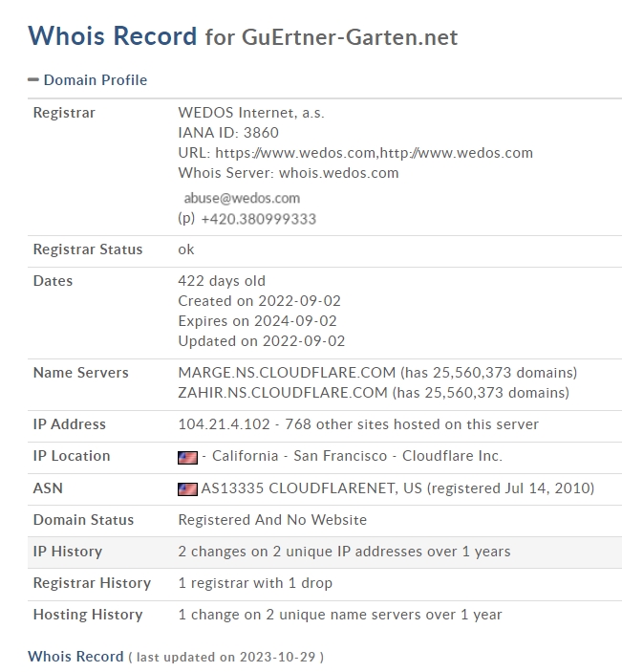The width and height of the screenshot is (622, 672).
Task: Click Expires on 2024-09-02
Action: pos(257,321)
